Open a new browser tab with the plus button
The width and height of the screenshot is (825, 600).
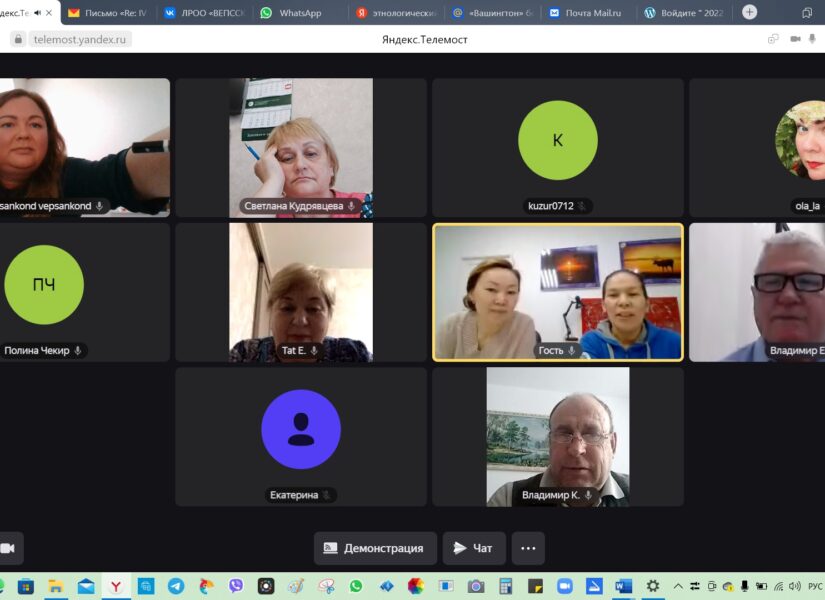click(749, 13)
